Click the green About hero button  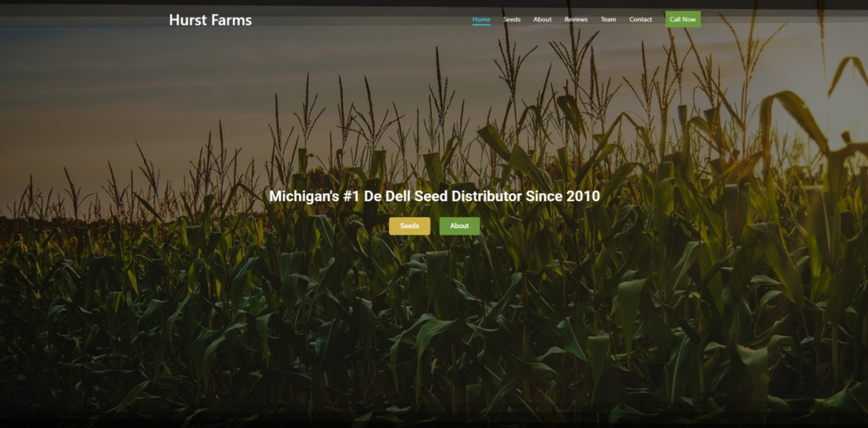(459, 225)
